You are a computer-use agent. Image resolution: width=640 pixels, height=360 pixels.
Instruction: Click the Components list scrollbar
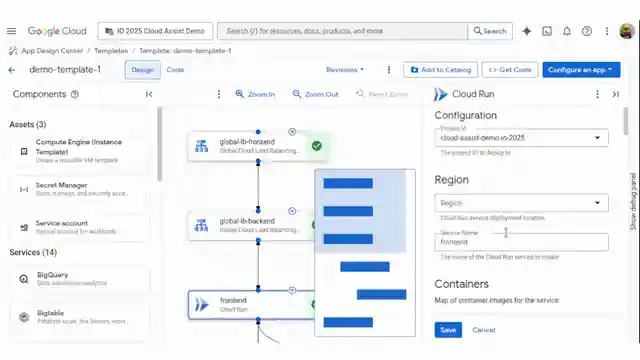[159, 144]
